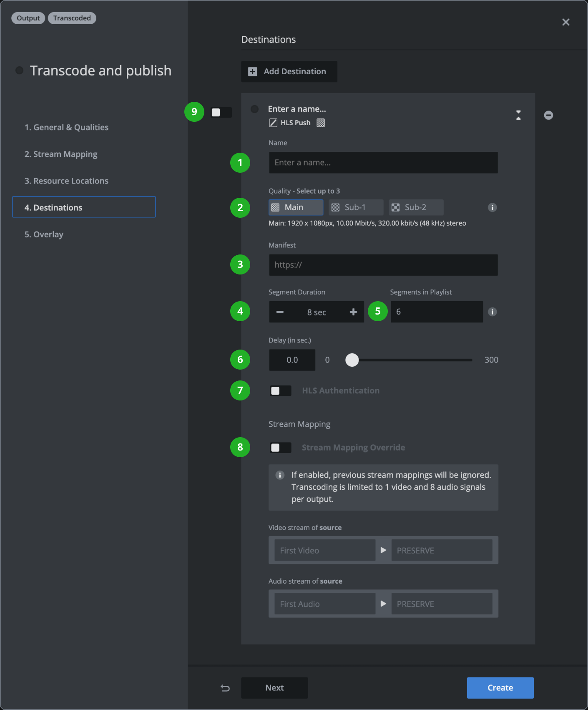This screenshot has height=710, width=588.
Task: Go to General & Qualities step
Action: pos(66,127)
